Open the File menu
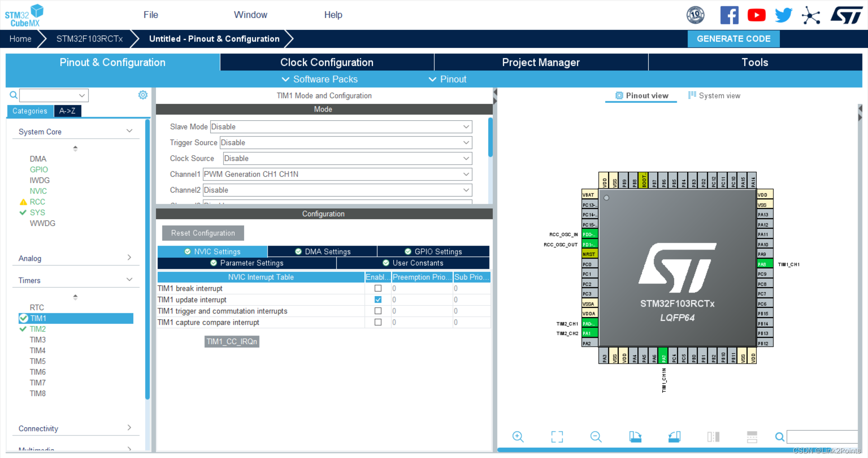 coord(151,15)
